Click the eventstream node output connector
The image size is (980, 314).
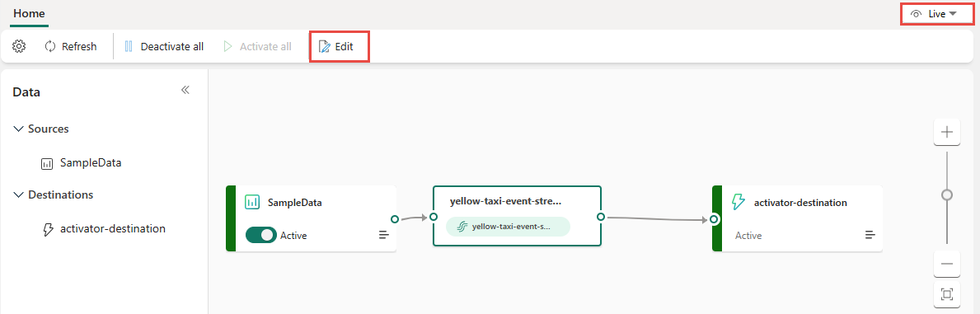(x=601, y=217)
